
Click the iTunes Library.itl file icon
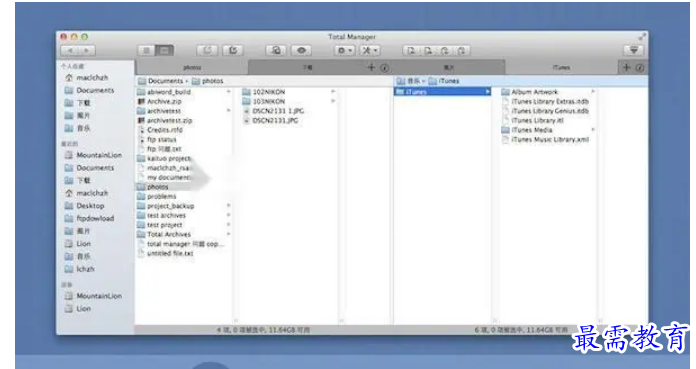(x=506, y=120)
